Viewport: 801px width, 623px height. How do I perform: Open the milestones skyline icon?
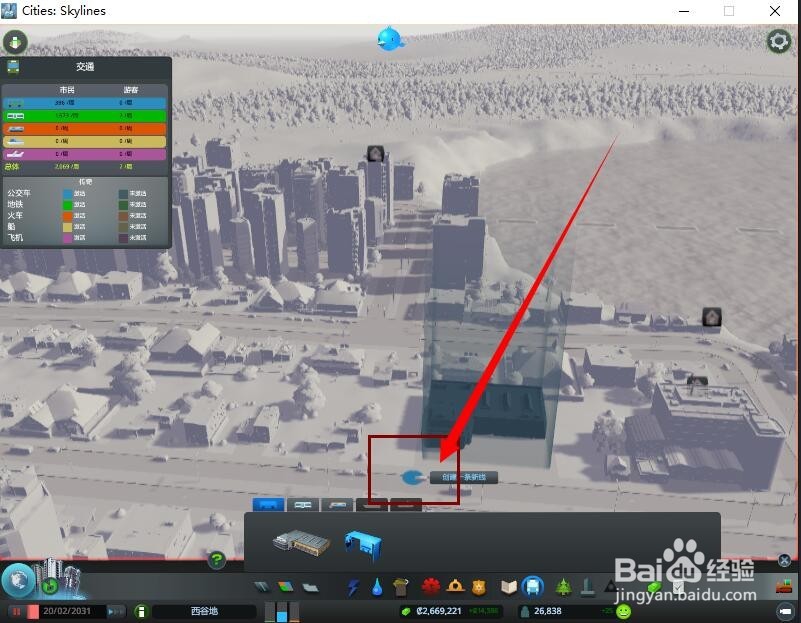click(x=60, y=578)
